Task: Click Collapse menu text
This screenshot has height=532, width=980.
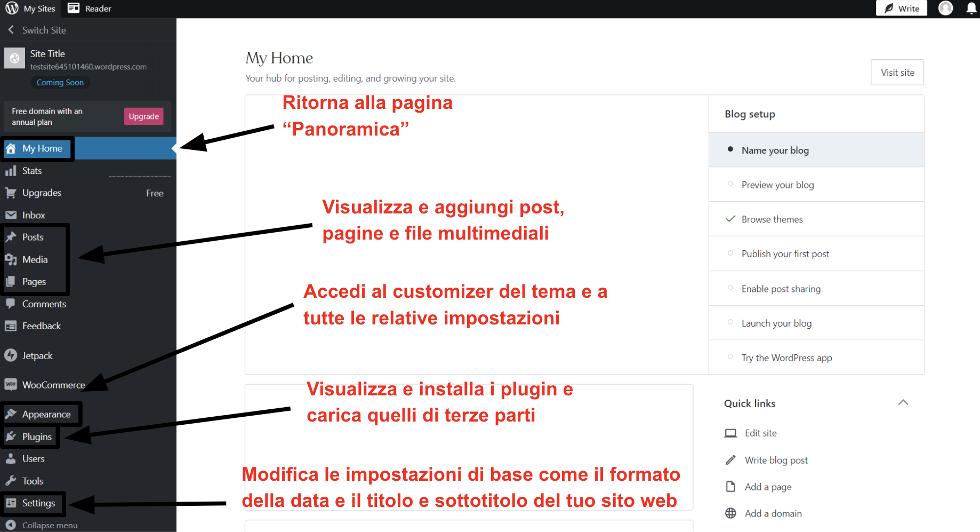Action: click(50, 525)
